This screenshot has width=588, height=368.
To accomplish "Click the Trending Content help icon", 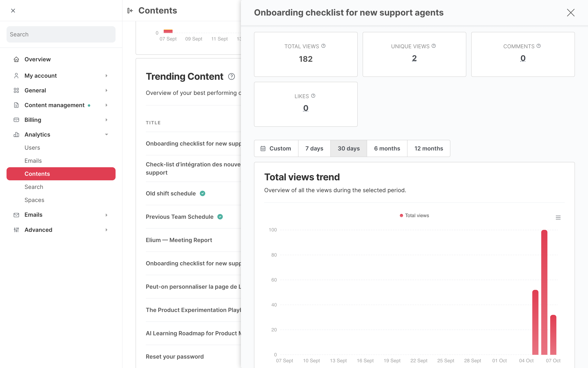I will (232, 76).
